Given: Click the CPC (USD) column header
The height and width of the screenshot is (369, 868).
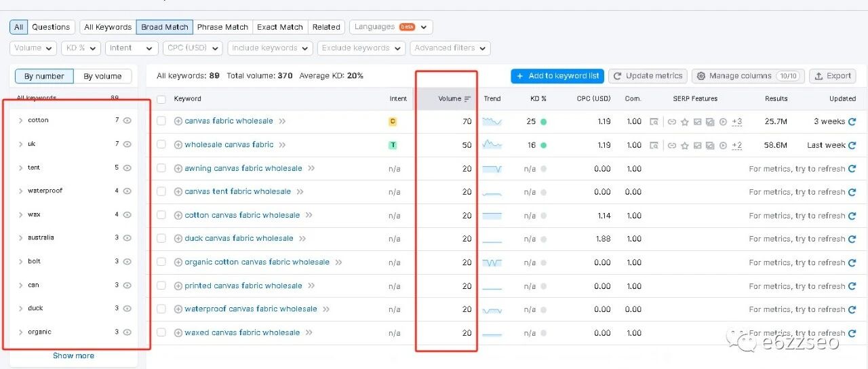Looking at the screenshot, I should coord(593,99).
